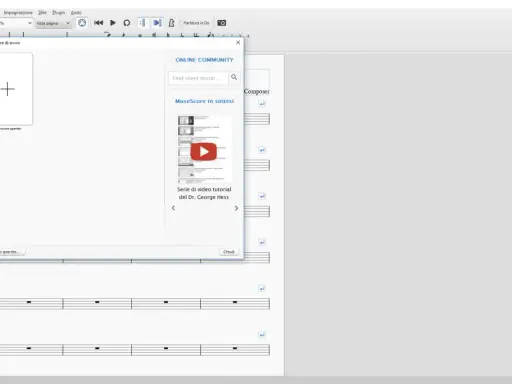Open the Aiuto menu
Image resolution: width=512 pixels, height=384 pixels.
click(x=76, y=13)
